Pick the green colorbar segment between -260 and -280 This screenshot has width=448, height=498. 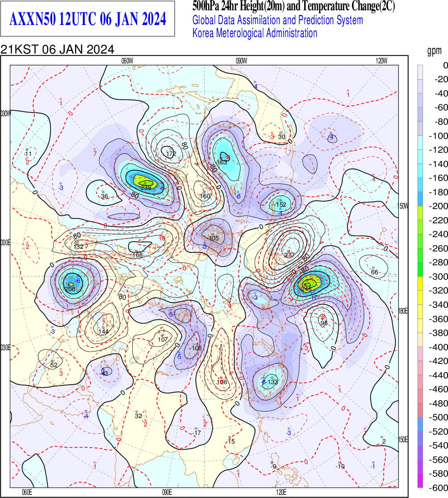(x=420, y=255)
